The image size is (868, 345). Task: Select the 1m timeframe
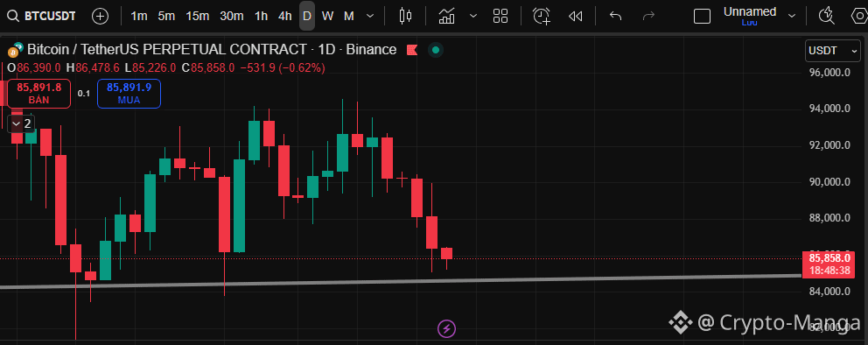139,16
